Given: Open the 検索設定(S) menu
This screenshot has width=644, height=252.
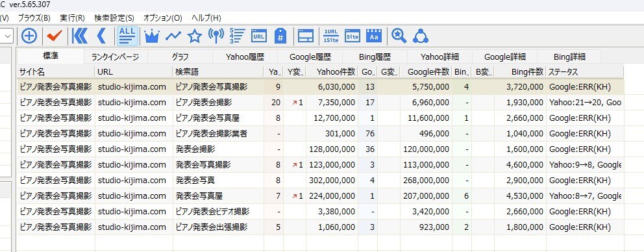Looking at the screenshot, I should [x=114, y=18].
